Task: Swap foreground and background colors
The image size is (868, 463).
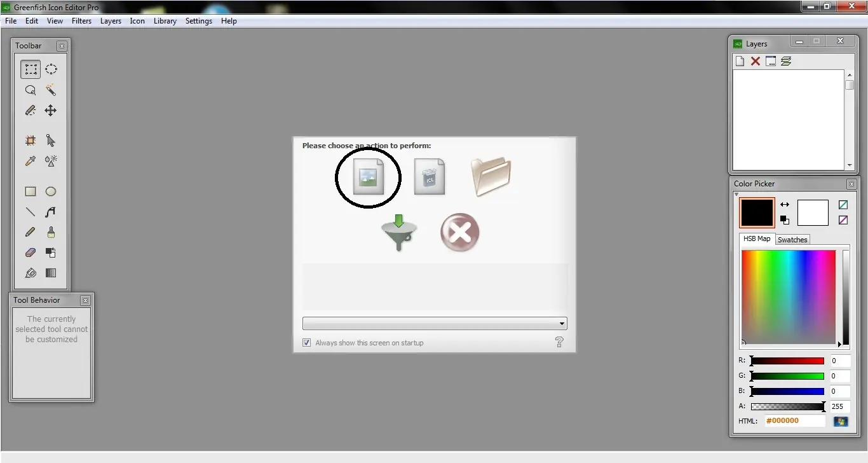Action: pos(785,205)
